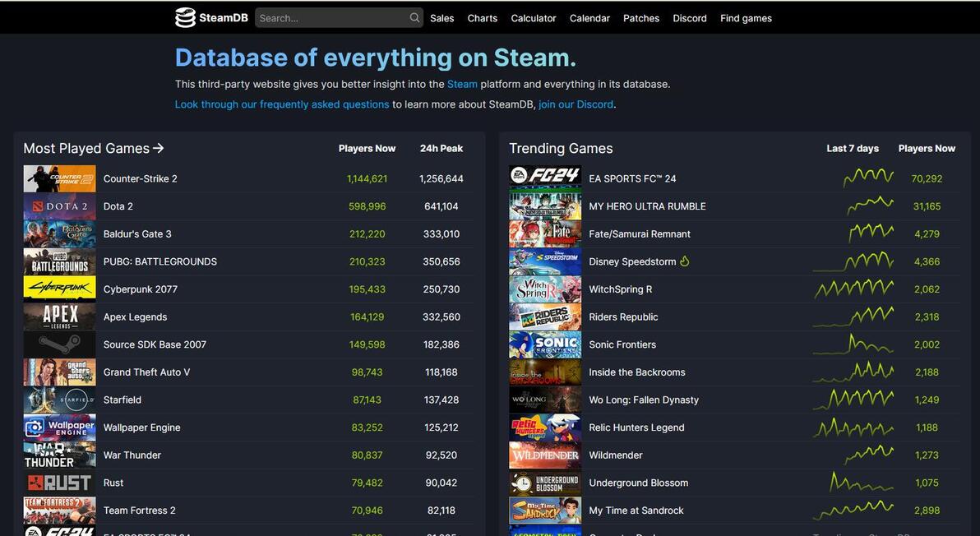Open the Underground Blossom thumbnail
This screenshot has width=980, height=536.
[545, 483]
